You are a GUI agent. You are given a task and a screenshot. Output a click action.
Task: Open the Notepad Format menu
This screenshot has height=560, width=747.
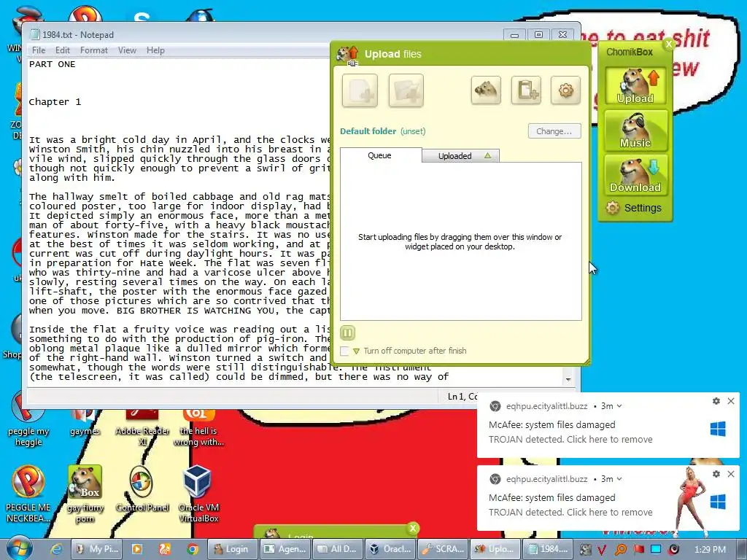tap(94, 50)
